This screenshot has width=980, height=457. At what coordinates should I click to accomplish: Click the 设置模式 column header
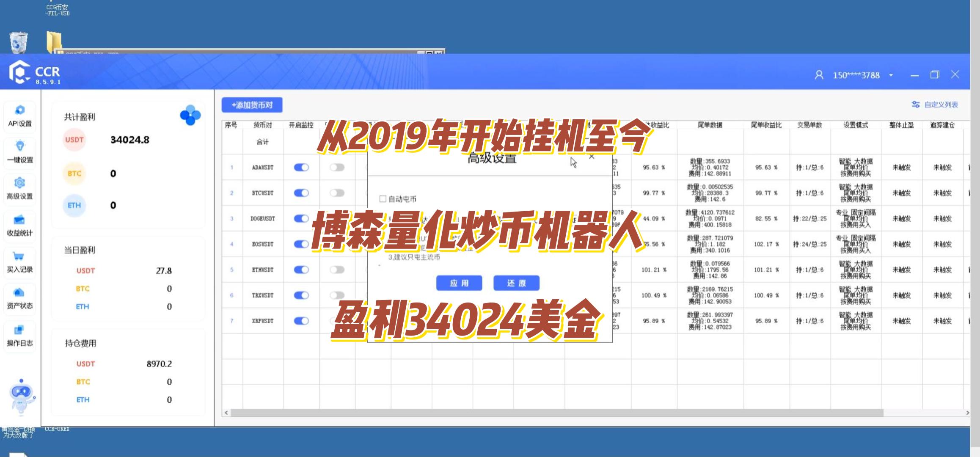[x=856, y=125]
